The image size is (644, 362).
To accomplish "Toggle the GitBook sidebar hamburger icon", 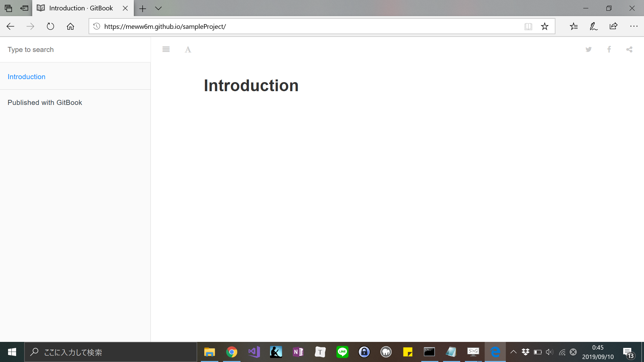I will [166, 50].
